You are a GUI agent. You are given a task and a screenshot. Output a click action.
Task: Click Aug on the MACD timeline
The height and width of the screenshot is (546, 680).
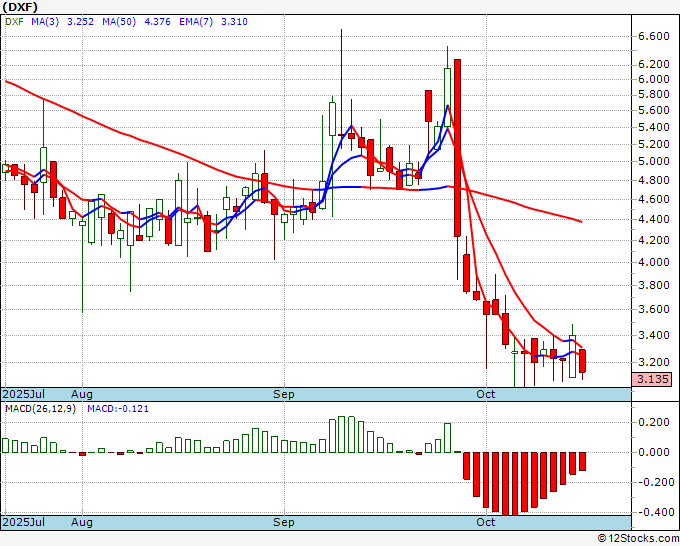pyautogui.click(x=82, y=522)
